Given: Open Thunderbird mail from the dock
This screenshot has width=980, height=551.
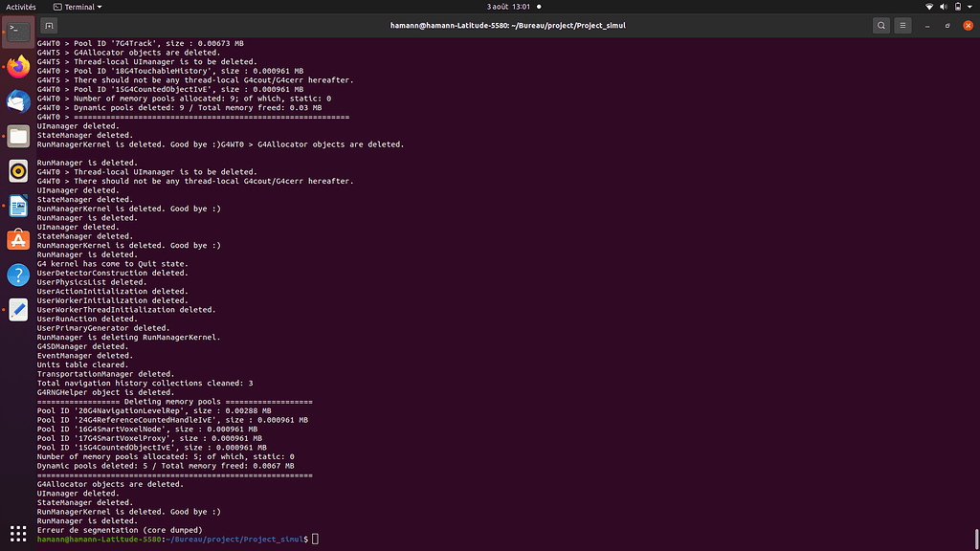Looking at the screenshot, I should [17, 101].
